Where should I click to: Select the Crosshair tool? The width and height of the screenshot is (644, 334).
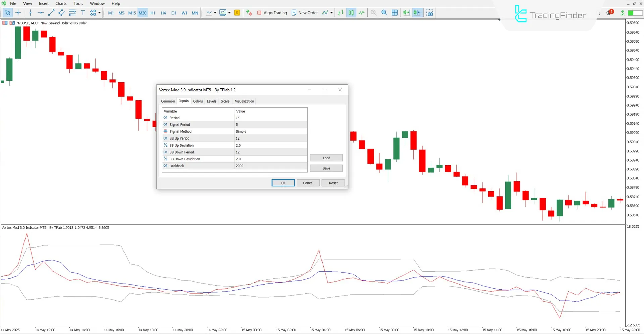click(x=18, y=13)
